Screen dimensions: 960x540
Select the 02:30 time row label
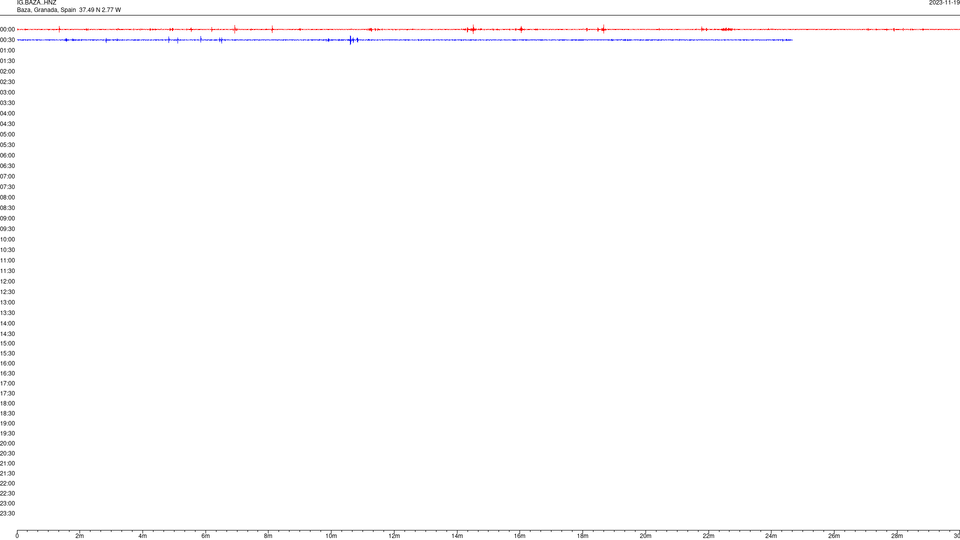7,82
